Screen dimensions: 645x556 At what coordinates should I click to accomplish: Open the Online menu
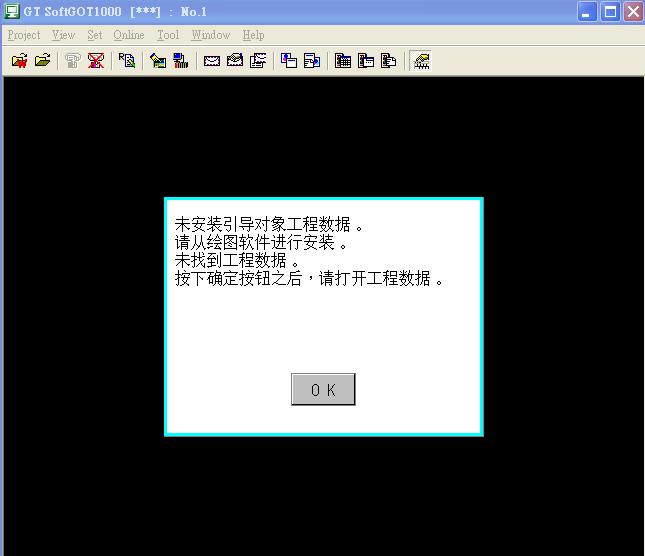(x=128, y=35)
